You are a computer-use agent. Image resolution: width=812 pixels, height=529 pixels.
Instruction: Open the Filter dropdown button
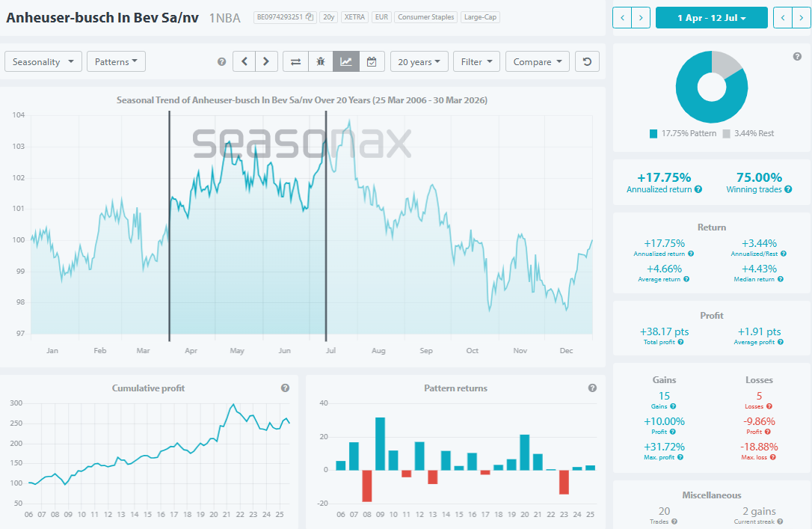(476, 61)
